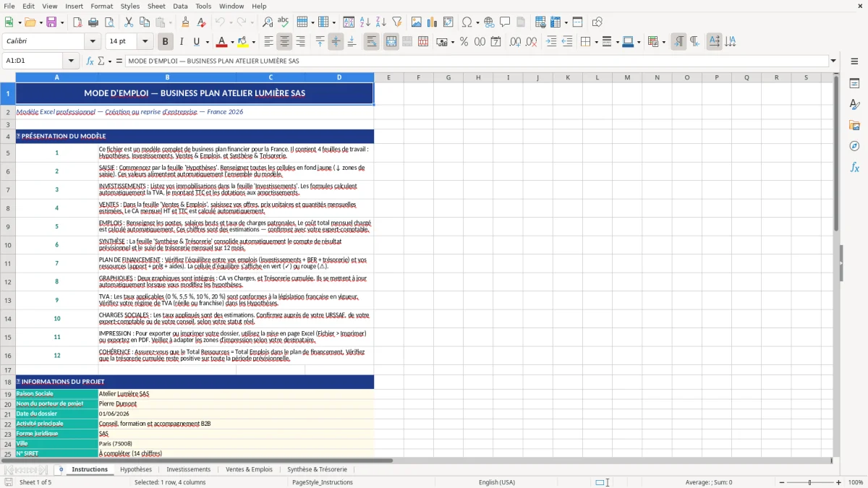Click the formula input line
The image size is (868, 488).
click(x=477, y=61)
